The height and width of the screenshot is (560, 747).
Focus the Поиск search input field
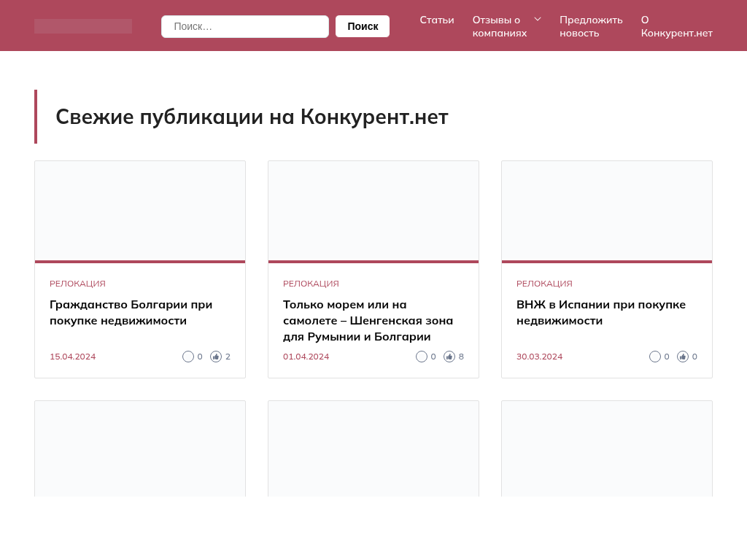point(245,26)
